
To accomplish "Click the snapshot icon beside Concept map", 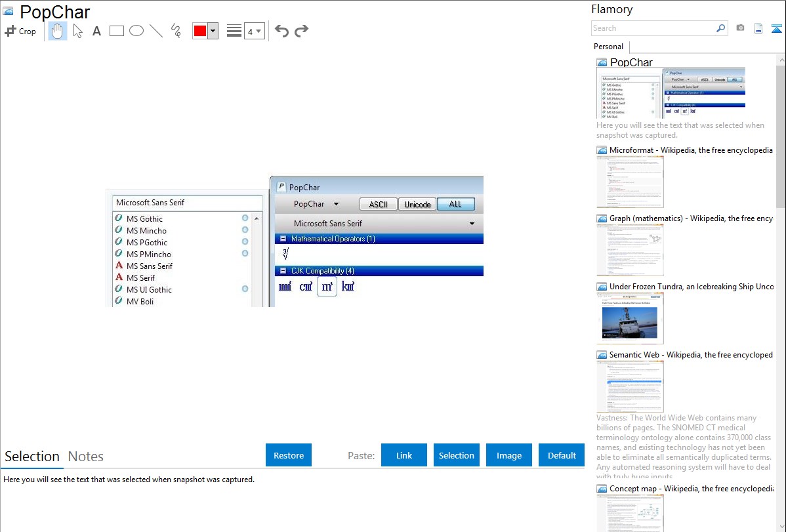I will click(602, 488).
